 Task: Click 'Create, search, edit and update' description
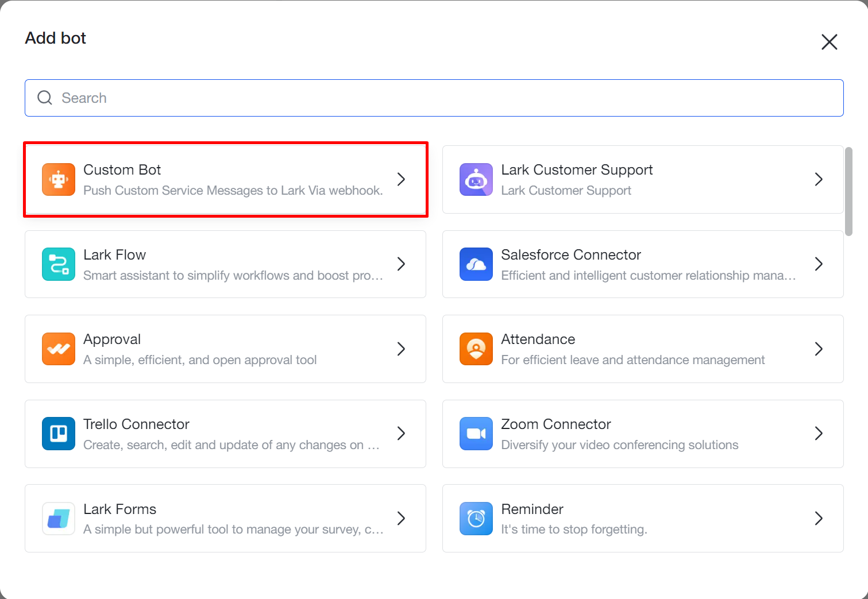[x=232, y=445]
